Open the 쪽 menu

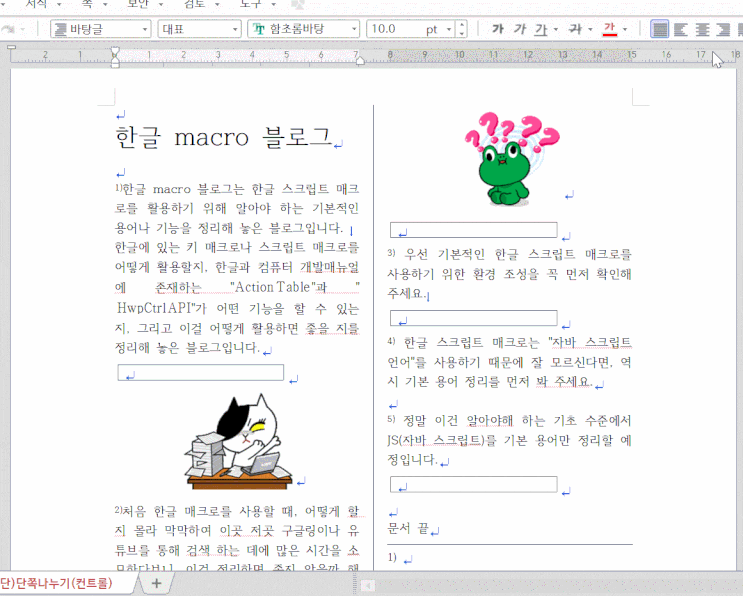tap(87, 4)
